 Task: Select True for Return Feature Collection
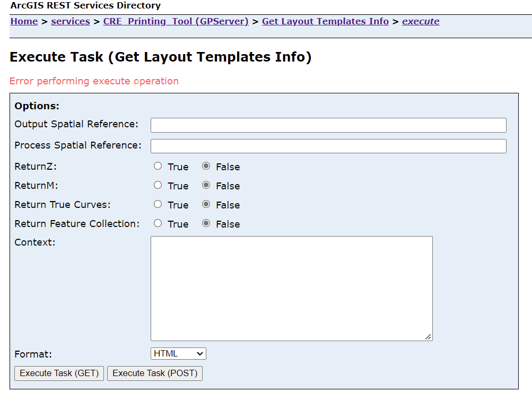158,223
